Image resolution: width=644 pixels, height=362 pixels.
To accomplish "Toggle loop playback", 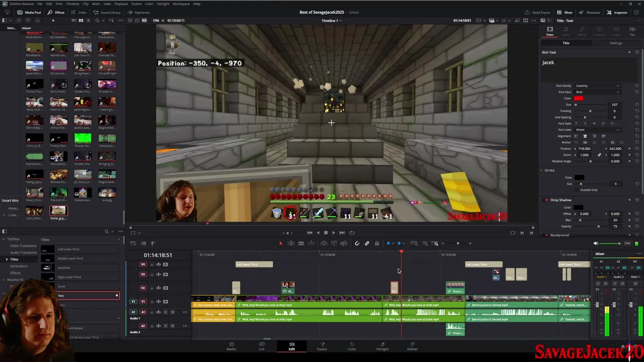I will click(352, 233).
